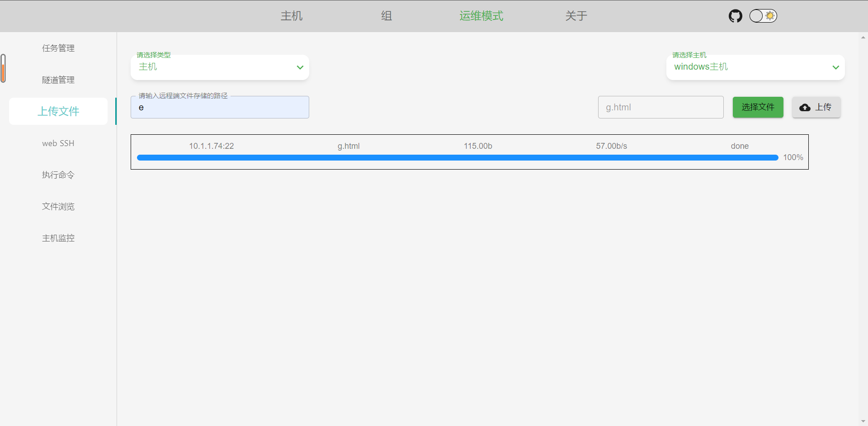
Task: Open 文件浏览 from the sidebar
Action: [x=58, y=206]
